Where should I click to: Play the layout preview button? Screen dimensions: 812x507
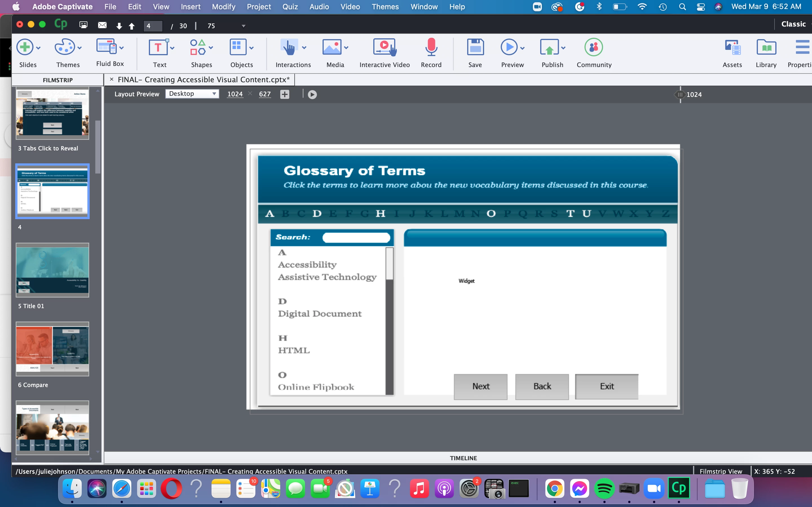pyautogui.click(x=312, y=95)
